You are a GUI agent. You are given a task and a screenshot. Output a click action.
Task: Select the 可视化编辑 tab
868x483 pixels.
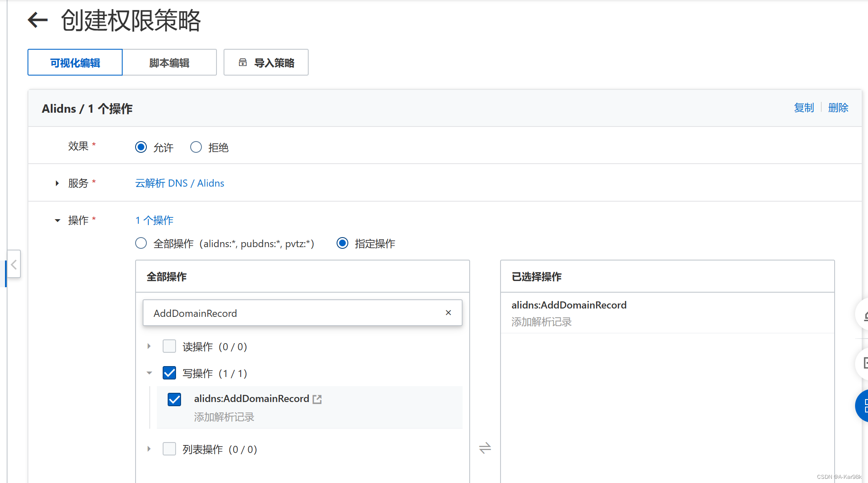point(75,63)
